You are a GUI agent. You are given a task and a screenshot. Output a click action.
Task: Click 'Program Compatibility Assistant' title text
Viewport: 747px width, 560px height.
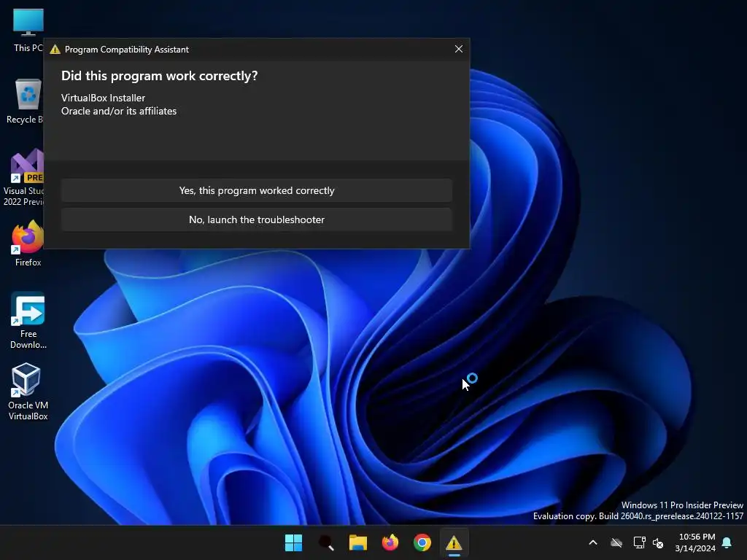tap(127, 50)
